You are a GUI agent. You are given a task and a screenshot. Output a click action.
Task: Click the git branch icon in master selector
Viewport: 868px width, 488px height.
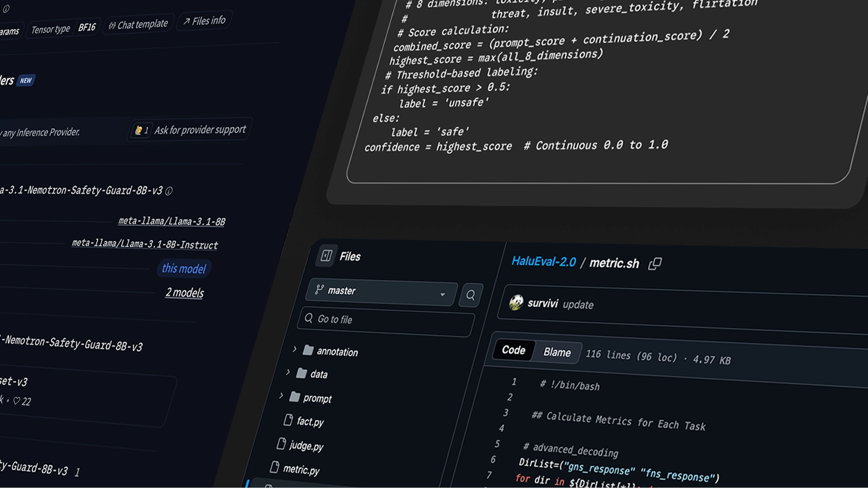[319, 290]
